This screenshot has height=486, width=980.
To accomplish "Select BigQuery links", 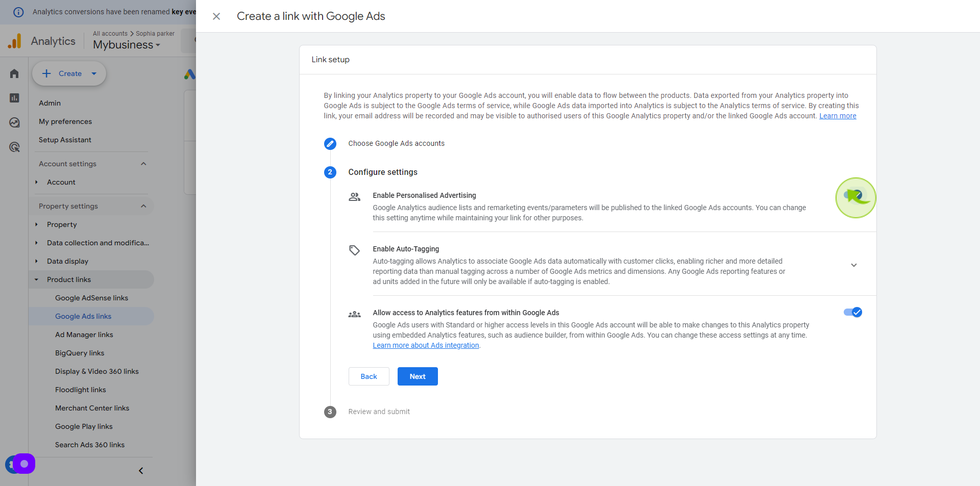I will point(80,353).
